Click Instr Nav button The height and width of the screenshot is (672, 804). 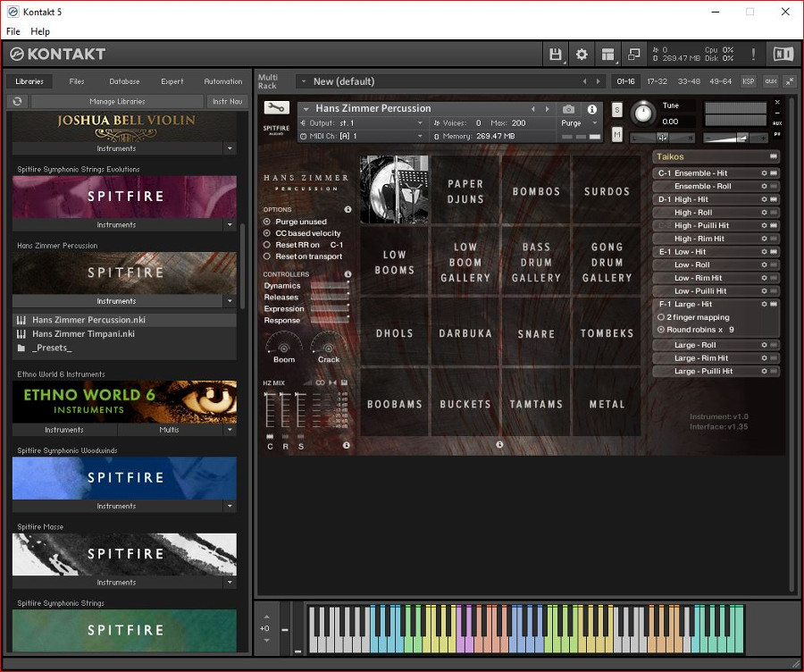[x=227, y=101]
